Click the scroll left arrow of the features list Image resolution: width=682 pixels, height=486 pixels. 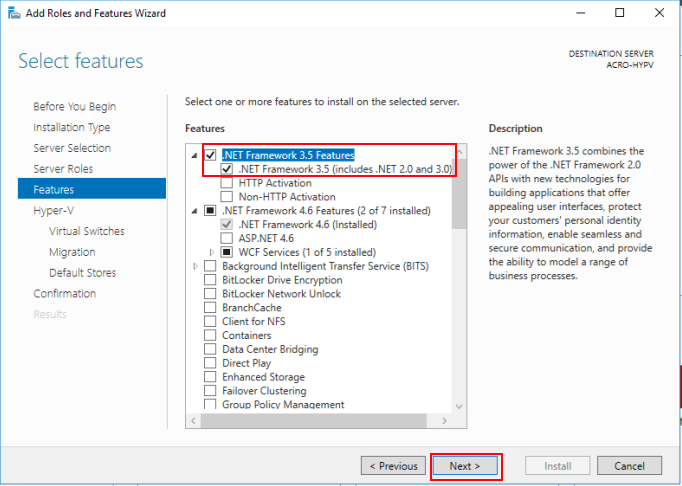[194, 421]
